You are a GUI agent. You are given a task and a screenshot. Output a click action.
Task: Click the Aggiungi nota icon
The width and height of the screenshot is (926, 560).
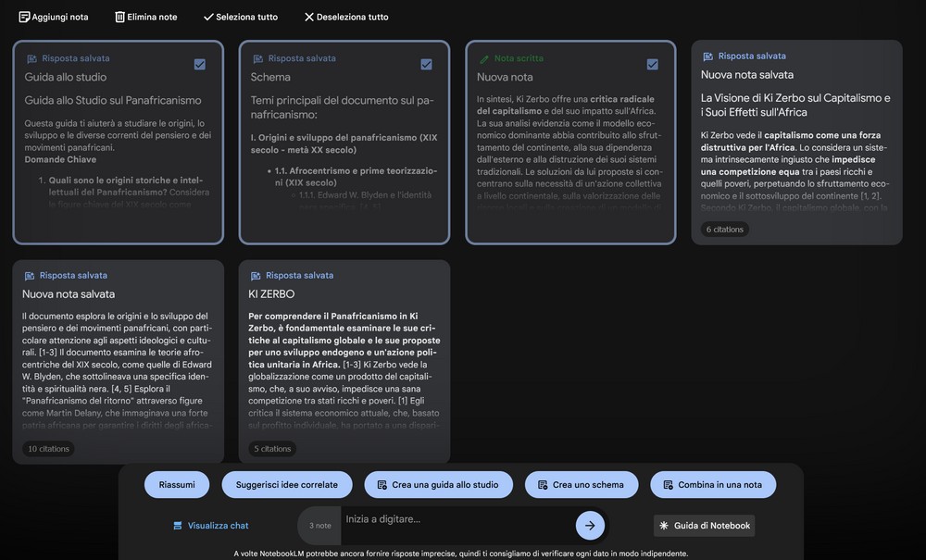pos(24,17)
